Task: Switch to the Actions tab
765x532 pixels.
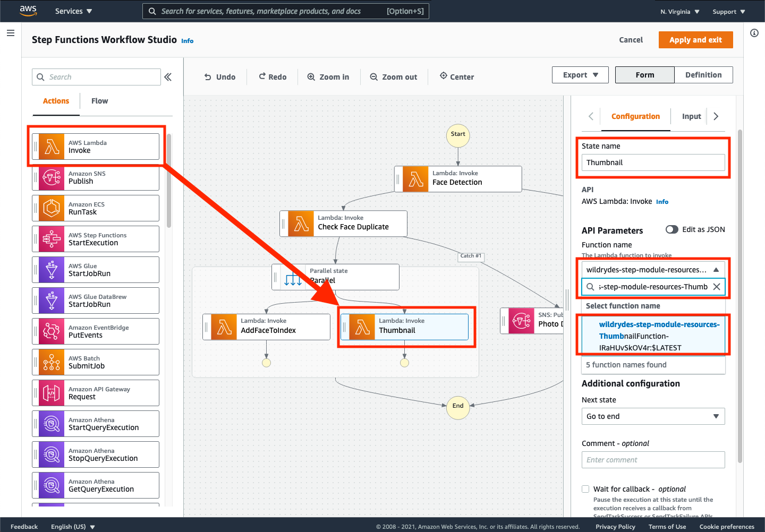Action: 56,101
